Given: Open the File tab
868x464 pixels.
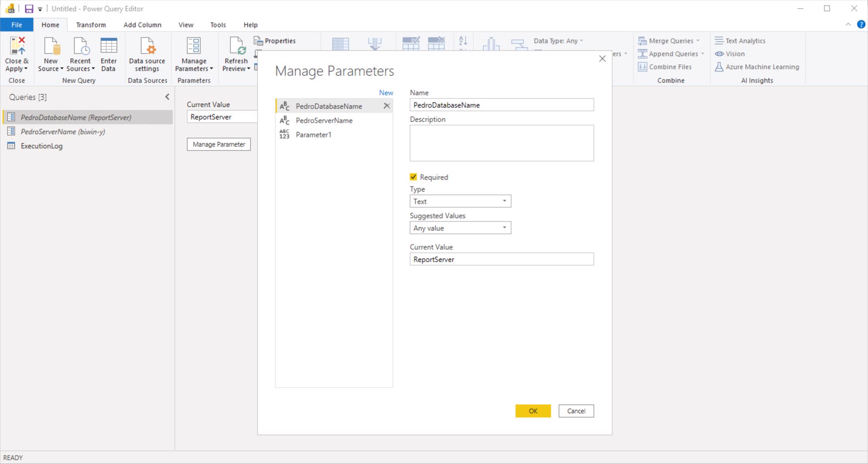Looking at the screenshot, I should (17, 25).
